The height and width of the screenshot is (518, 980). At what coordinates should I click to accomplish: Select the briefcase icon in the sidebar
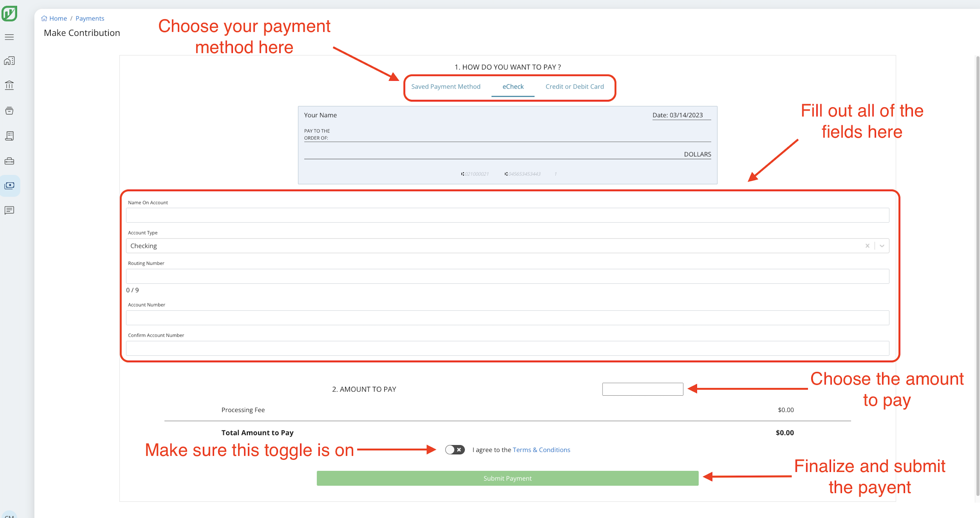pos(9,161)
